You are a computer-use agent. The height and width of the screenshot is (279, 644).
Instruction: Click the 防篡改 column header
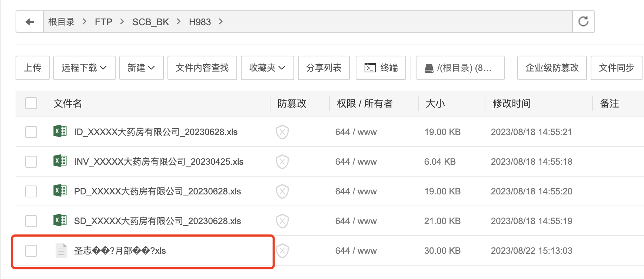[292, 104]
